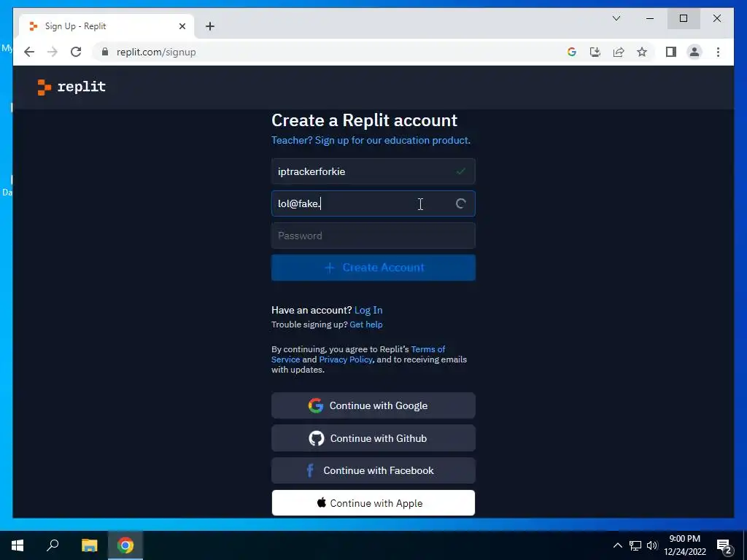
Task: Maximize the Chrome window
Action: click(x=684, y=18)
